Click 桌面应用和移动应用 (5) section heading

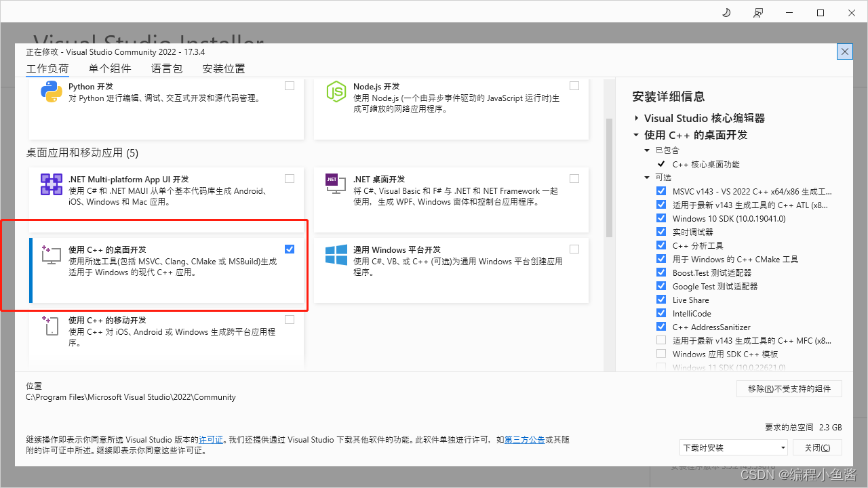[x=82, y=153]
